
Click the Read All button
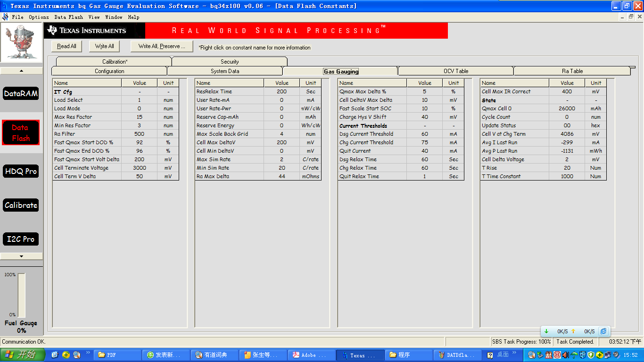pyautogui.click(x=66, y=46)
